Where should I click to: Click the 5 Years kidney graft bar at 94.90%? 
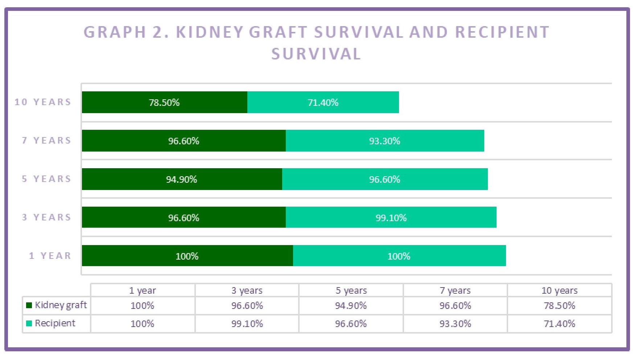tap(181, 179)
